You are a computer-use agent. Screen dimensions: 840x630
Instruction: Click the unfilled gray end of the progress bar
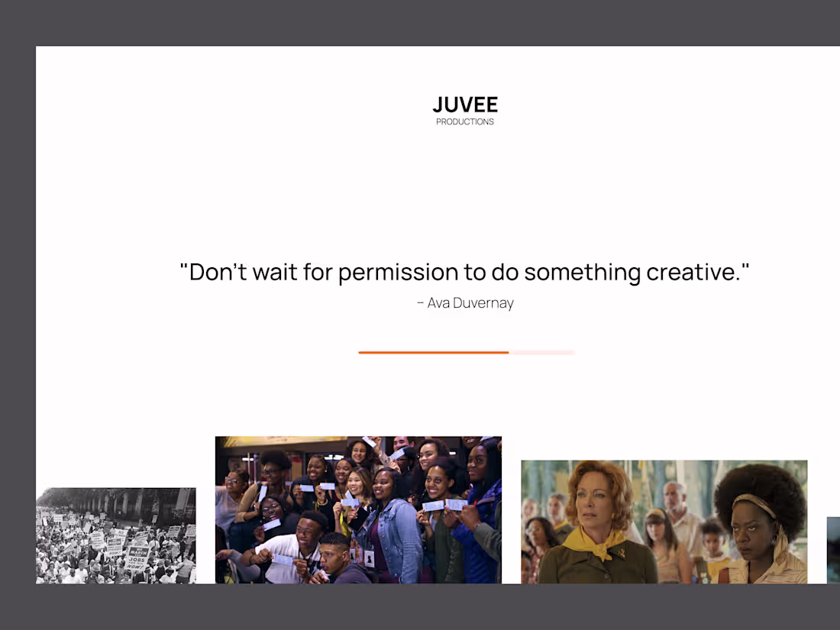pyautogui.click(x=542, y=353)
